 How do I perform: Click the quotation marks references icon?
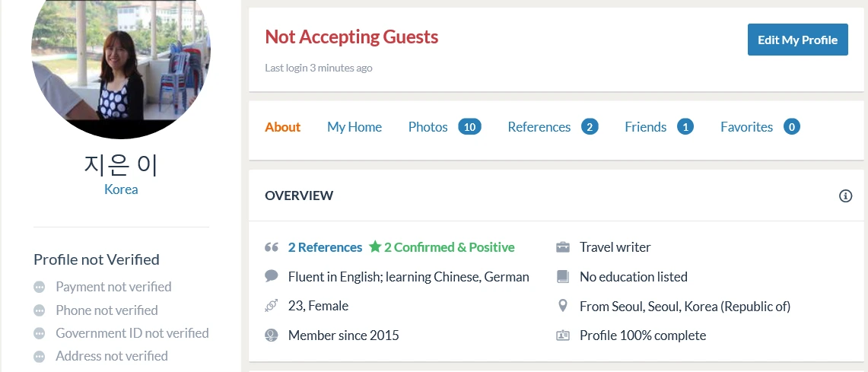pyautogui.click(x=271, y=247)
